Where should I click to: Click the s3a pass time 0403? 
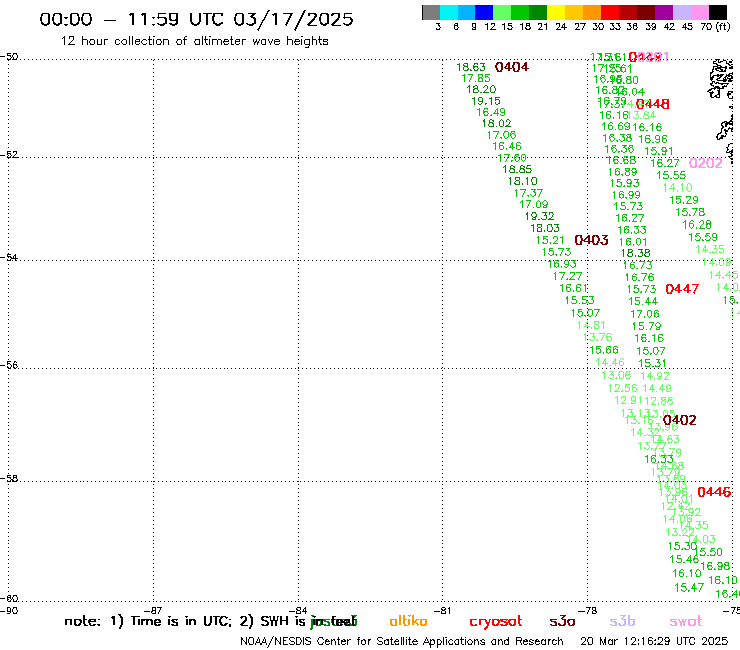(591, 240)
